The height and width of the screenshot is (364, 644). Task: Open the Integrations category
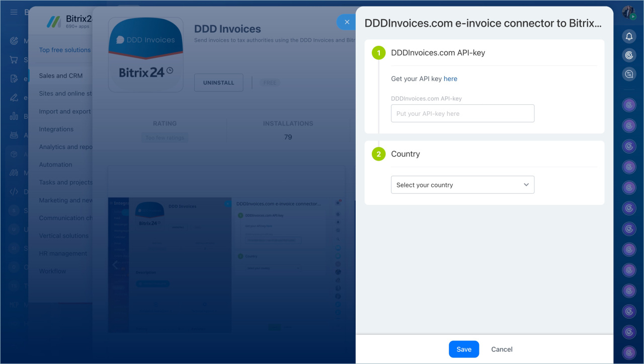(56, 129)
